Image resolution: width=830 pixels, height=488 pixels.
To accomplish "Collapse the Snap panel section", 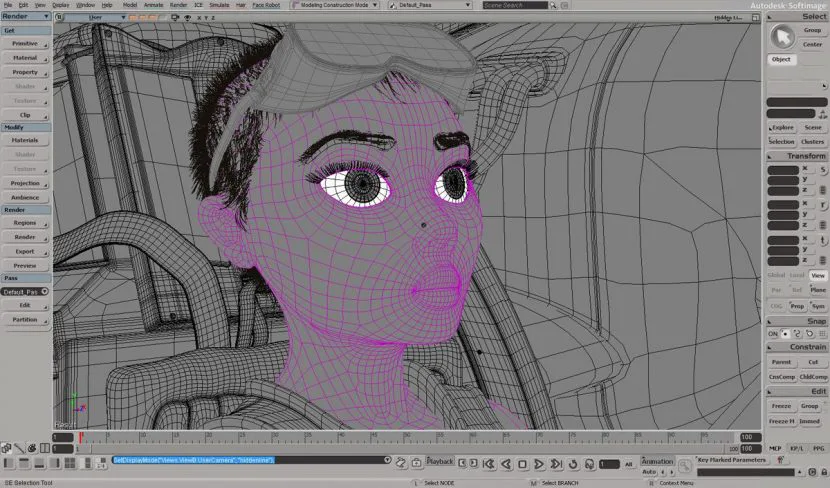I will pos(770,321).
